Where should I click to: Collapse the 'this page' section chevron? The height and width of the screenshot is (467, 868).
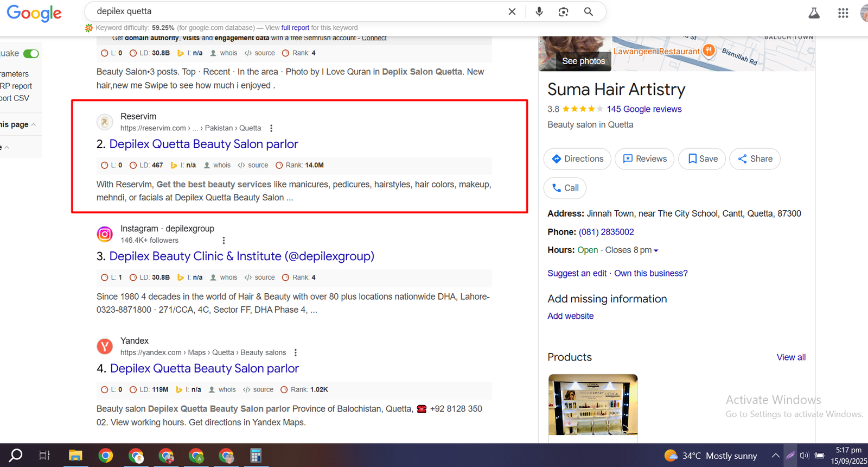34,125
